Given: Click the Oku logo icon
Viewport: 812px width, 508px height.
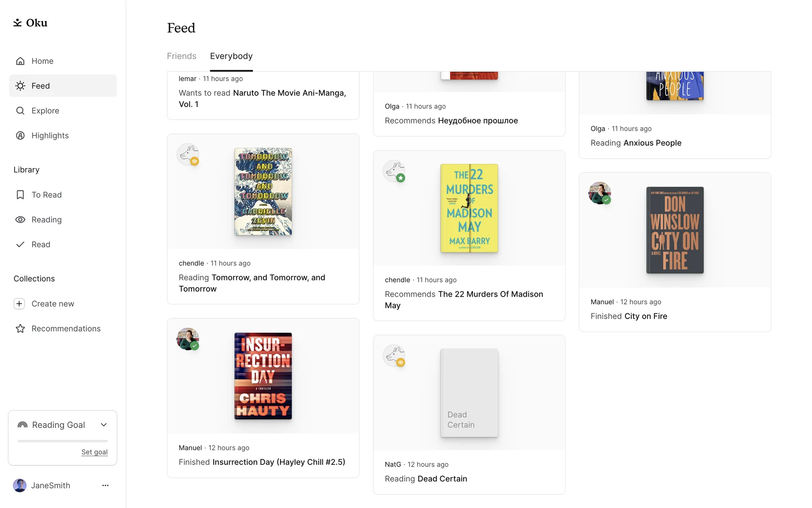Looking at the screenshot, I should 17,22.
